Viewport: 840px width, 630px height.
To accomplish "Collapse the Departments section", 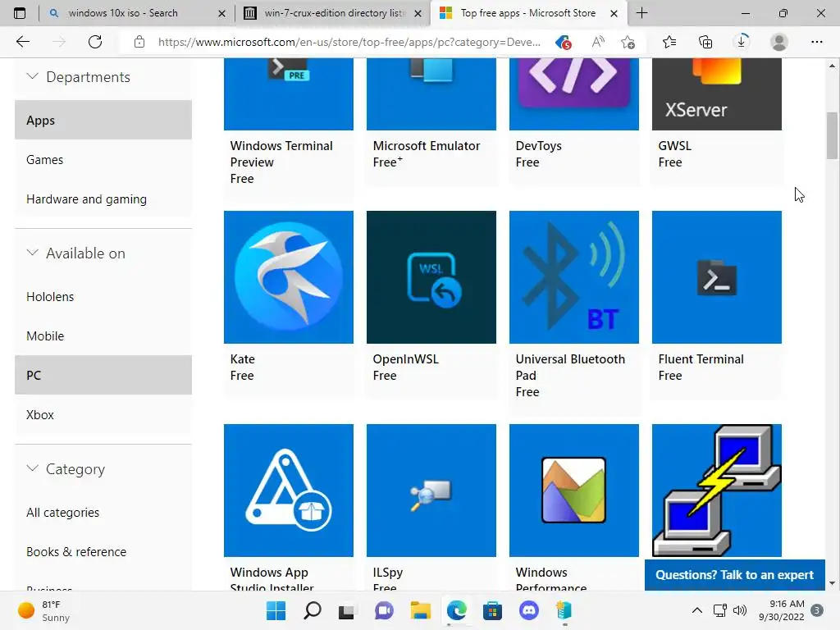I will pos(33,76).
